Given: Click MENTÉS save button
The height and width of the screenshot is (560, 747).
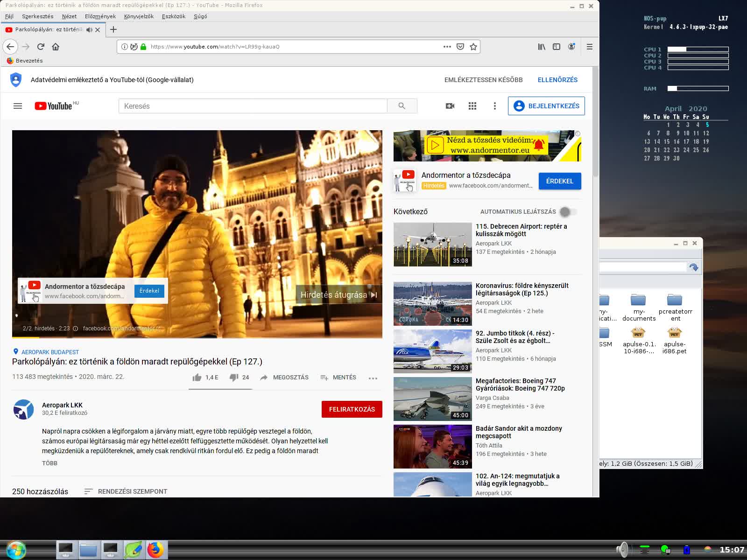Looking at the screenshot, I should pyautogui.click(x=338, y=378).
